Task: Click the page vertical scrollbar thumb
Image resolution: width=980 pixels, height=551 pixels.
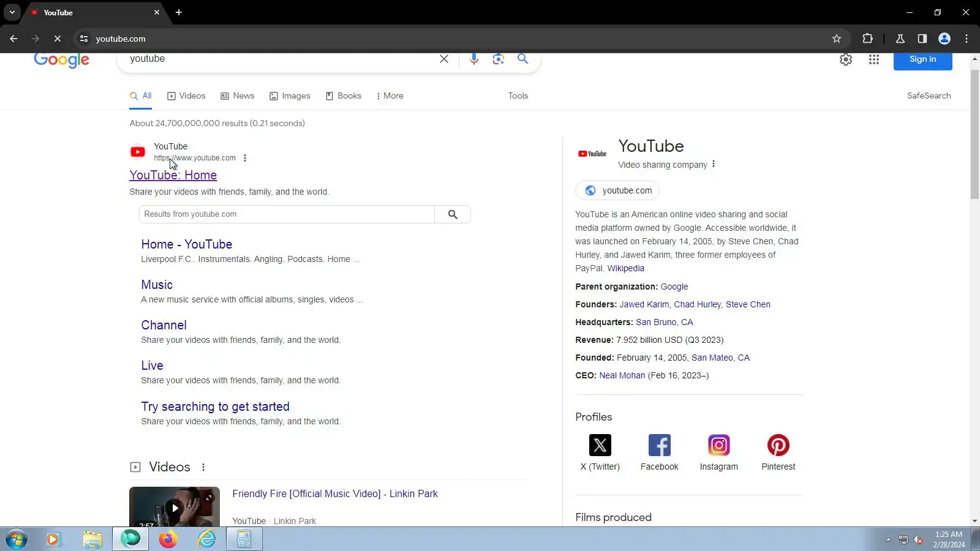Action: coord(974,133)
